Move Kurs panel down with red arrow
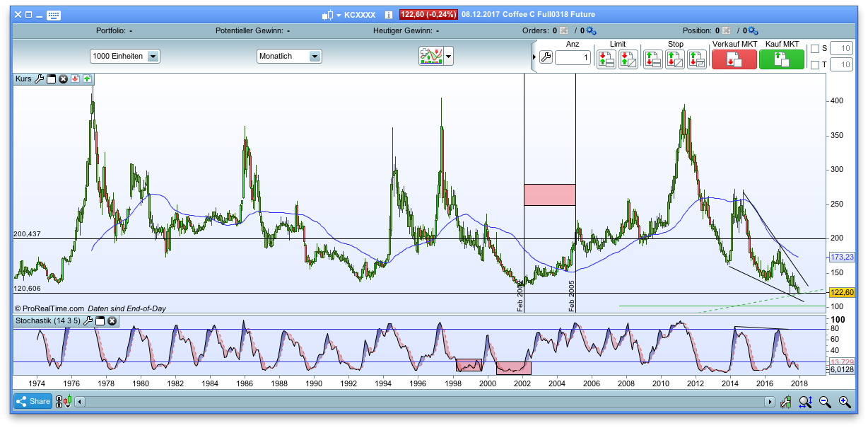This screenshot has height=428, width=868. (x=75, y=79)
